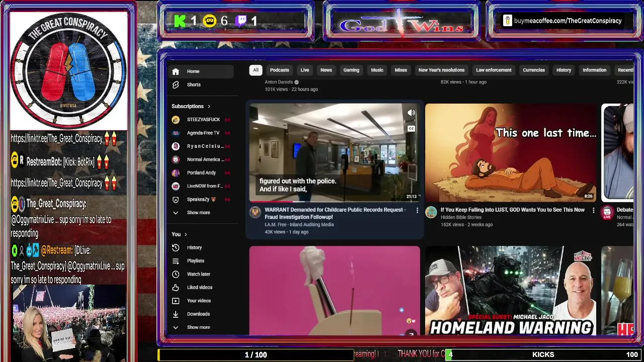Open the Agenda-Free TV channel avatar

(x=176, y=133)
